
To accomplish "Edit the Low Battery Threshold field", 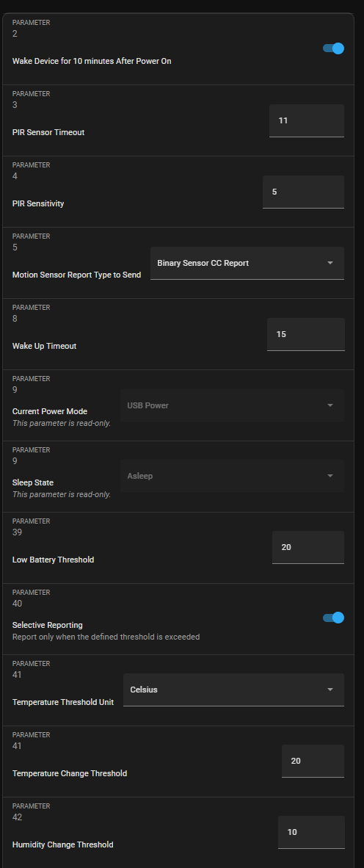I will pyautogui.click(x=308, y=548).
